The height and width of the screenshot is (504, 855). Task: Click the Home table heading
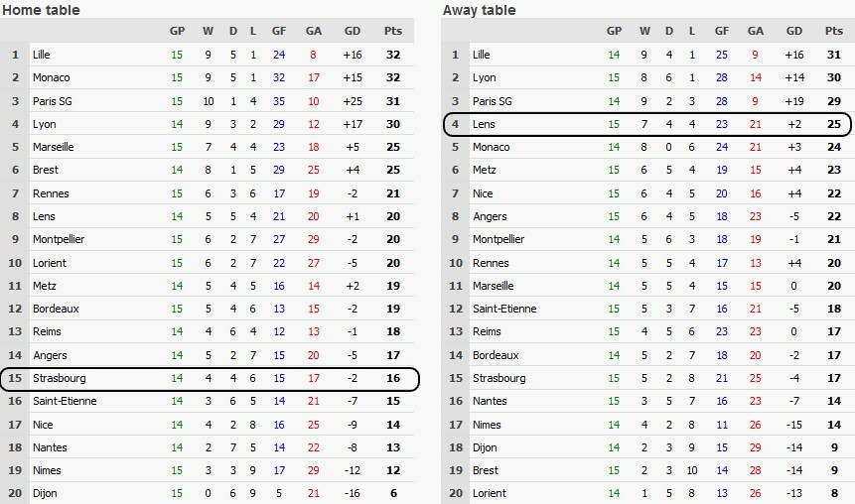pyautogui.click(x=41, y=10)
